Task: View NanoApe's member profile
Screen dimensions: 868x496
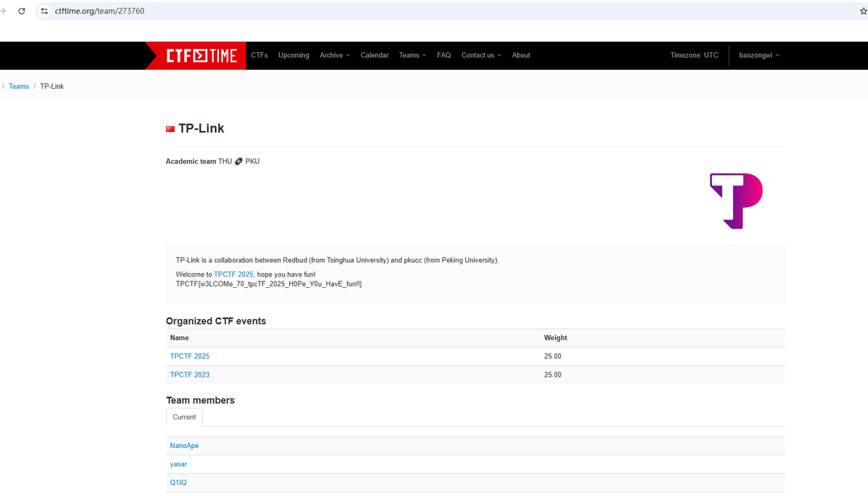Action: 184,446
